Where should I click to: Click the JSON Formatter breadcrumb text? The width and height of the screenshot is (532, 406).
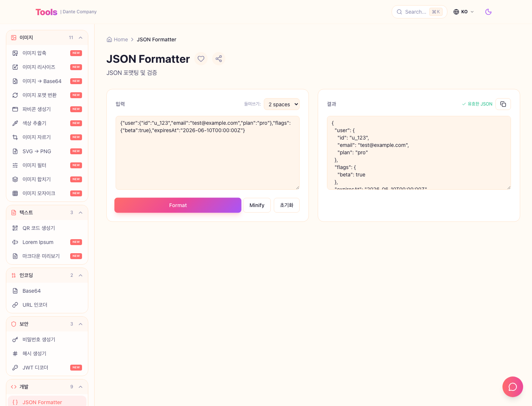pyautogui.click(x=157, y=39)
